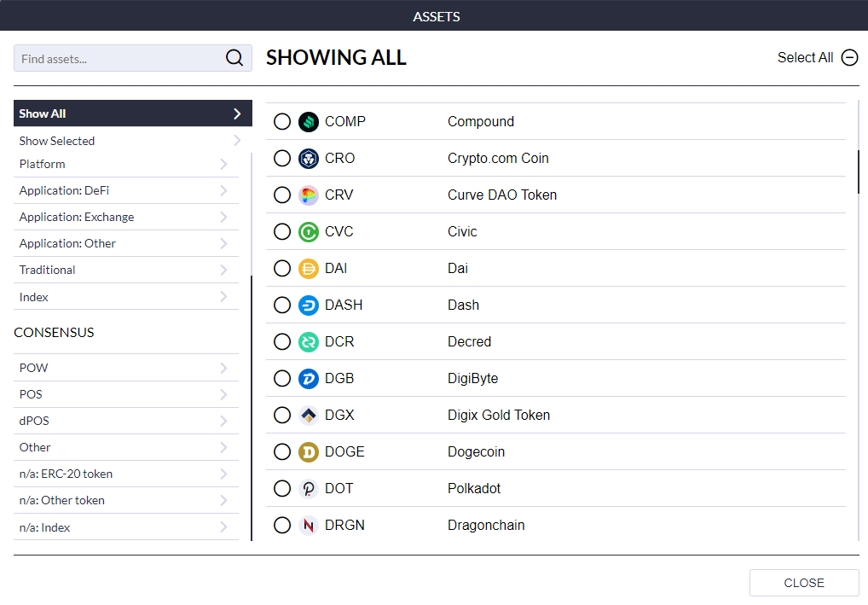Click the Crypto.com Coin asset name
This screenshot has width=868, height=605.
[498, 159]
